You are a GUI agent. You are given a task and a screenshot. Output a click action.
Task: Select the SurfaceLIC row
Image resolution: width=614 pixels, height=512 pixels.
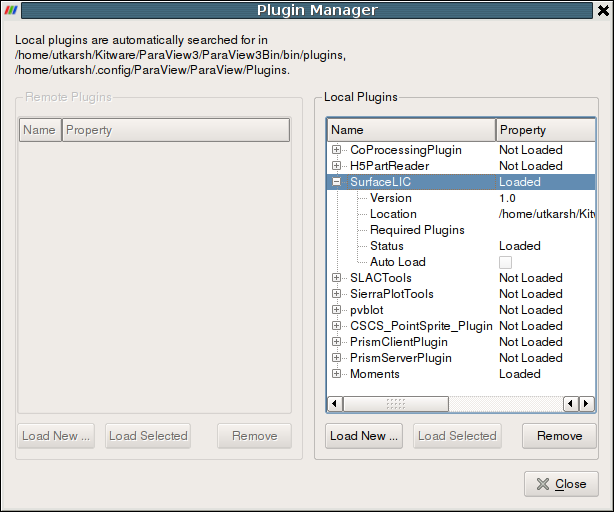pos(461,182)
